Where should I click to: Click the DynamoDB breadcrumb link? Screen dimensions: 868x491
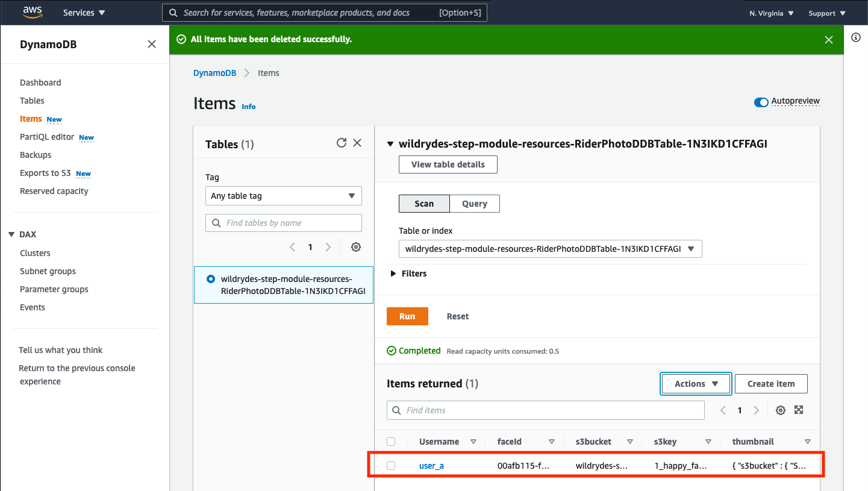point(214,73)
